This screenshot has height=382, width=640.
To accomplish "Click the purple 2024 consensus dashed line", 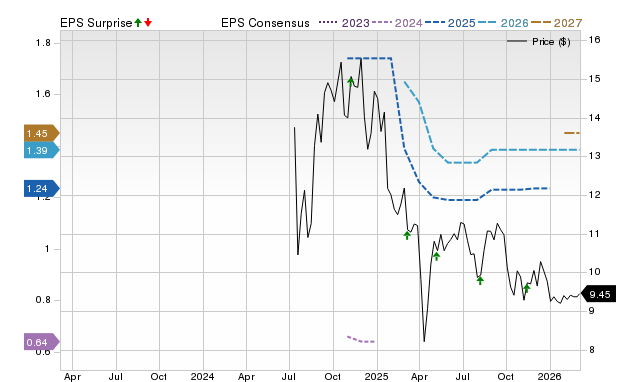I will [361, 340].
